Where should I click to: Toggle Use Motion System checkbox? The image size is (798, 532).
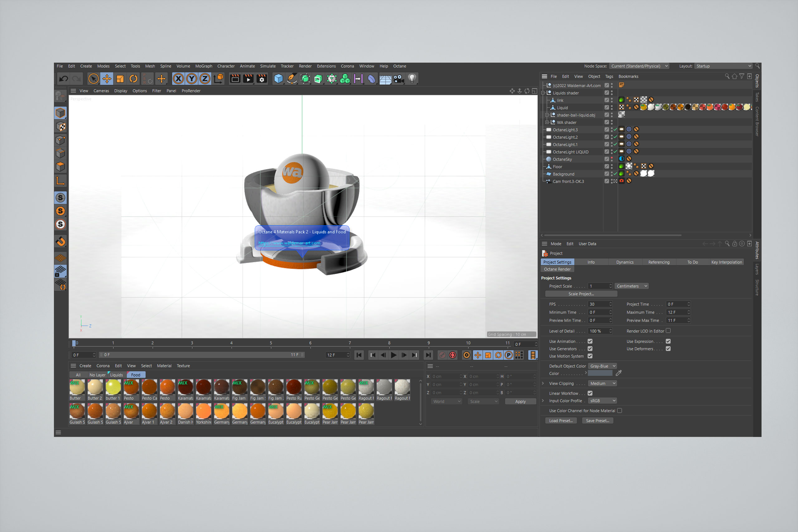pyautogui.click(x=590, y=356)
